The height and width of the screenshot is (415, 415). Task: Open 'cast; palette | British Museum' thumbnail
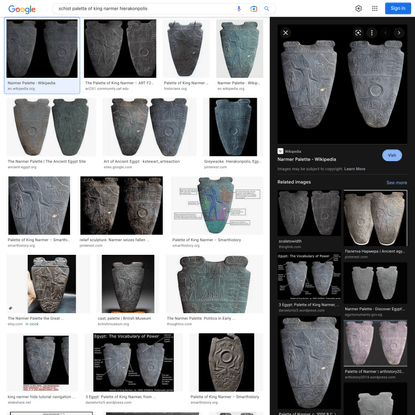click(128, 284)
